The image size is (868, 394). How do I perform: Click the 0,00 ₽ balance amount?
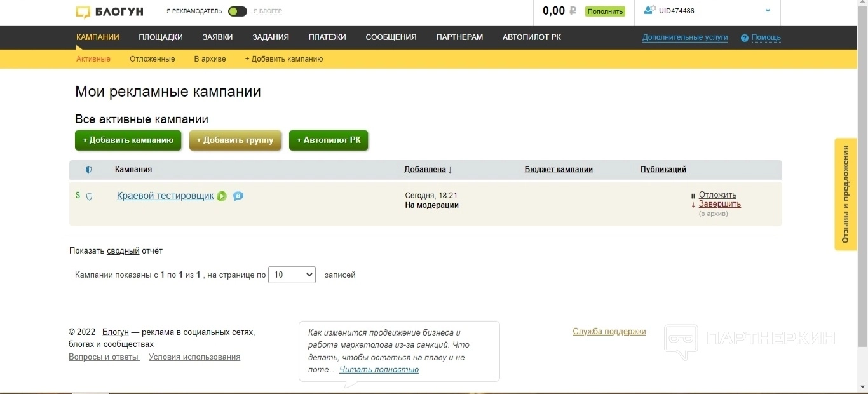pos(559,11)
